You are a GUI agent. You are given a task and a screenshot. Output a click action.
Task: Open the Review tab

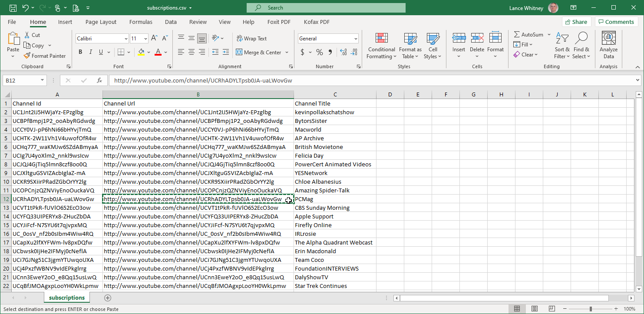[x=198, y=22]
